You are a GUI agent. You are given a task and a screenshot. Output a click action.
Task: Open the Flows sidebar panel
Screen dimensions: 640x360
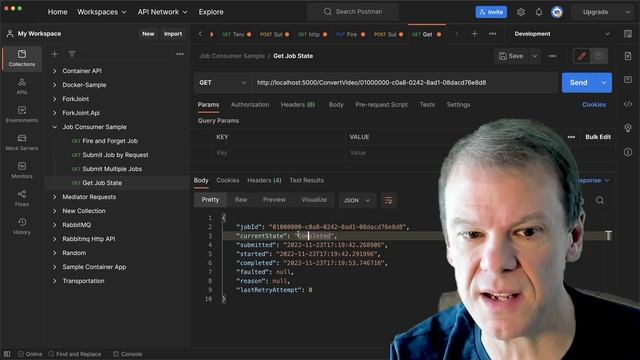[x=22, y=198]
